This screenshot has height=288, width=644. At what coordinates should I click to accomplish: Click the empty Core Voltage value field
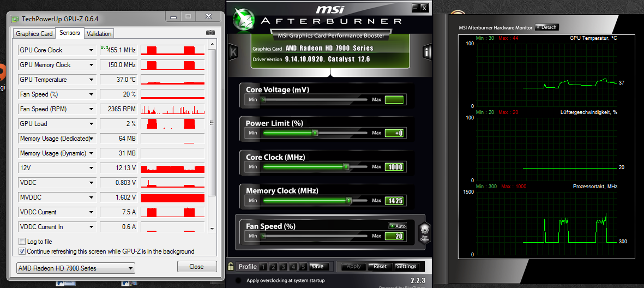point(394,99)
